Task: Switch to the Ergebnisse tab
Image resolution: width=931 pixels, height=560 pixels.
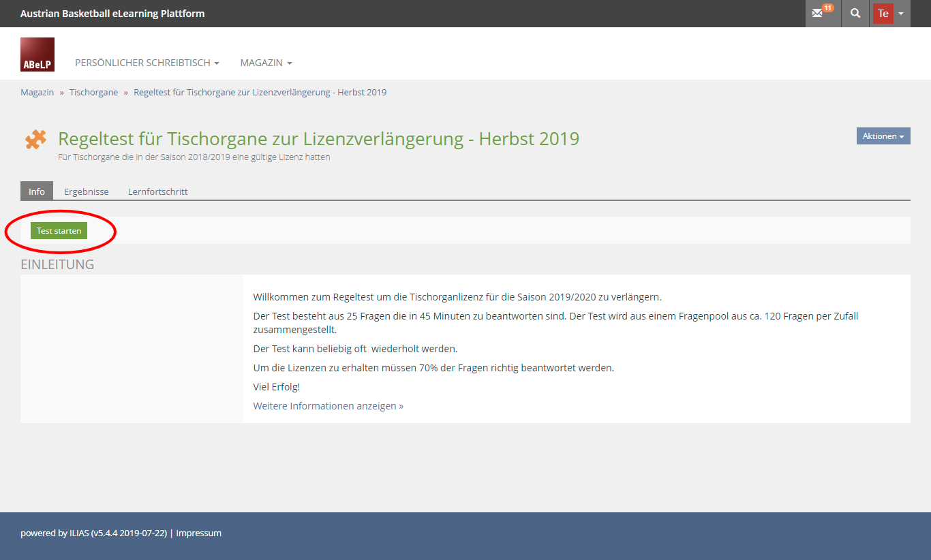Action: tap(87, 191)
